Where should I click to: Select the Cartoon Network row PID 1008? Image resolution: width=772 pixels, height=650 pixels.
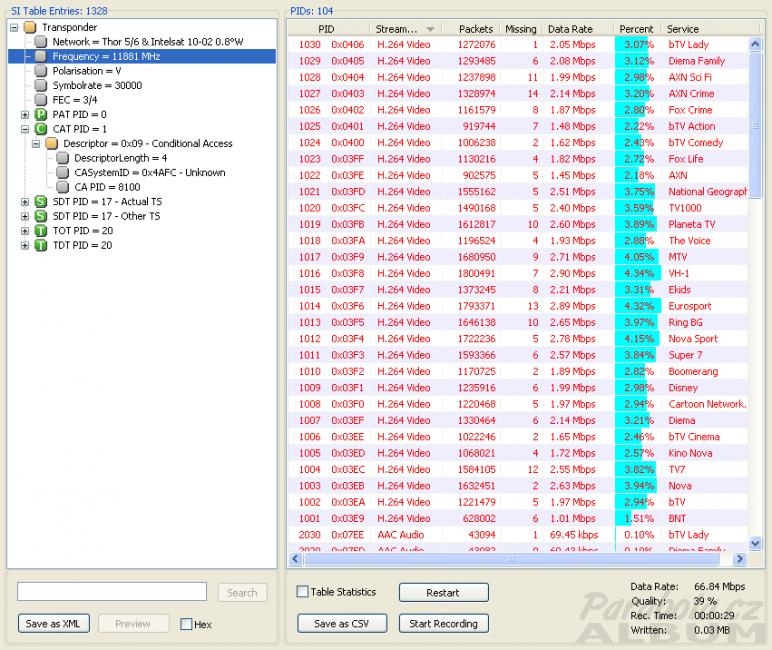518,404
